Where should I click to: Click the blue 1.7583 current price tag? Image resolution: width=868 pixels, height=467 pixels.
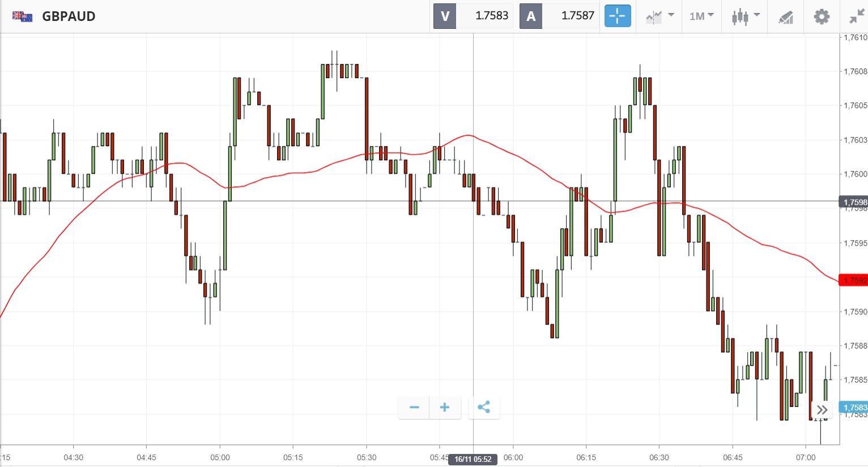854,408
